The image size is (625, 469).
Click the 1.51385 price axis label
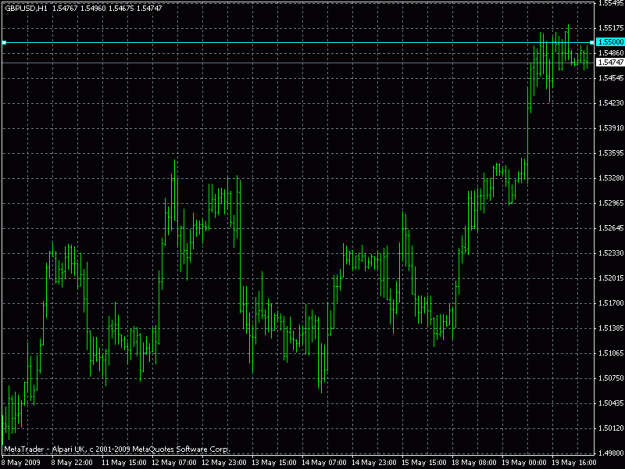click(x=611, y=328)
